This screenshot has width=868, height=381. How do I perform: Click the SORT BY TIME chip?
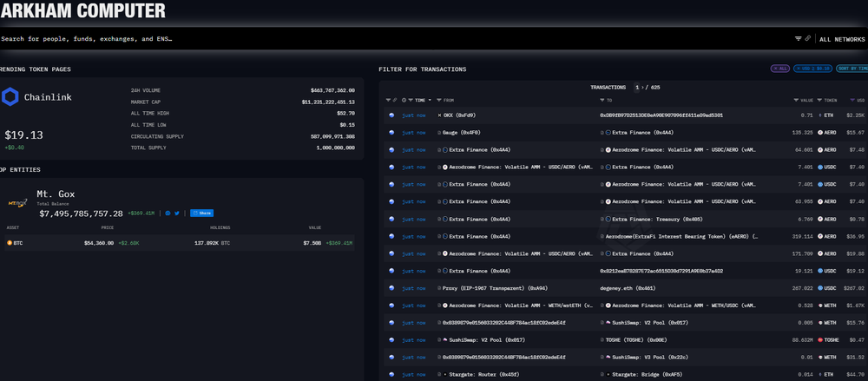point(852,69)
